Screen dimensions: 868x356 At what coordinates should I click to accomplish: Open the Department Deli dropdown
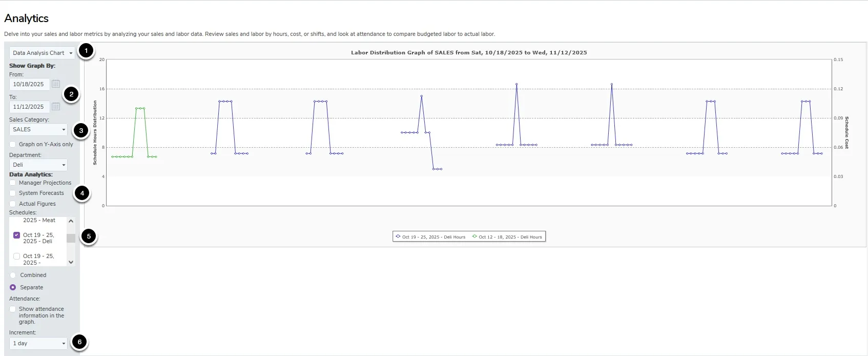point(38,165)
